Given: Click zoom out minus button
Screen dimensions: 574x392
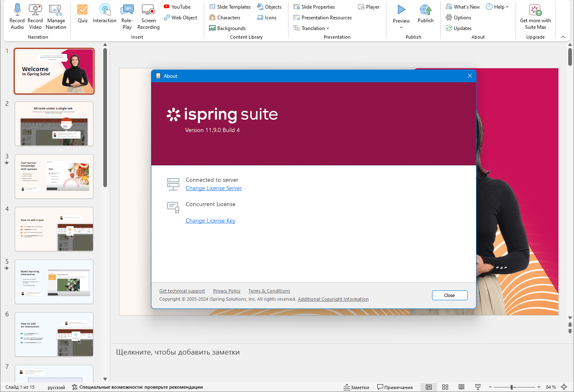Looking at the screenshot, I should (x=490, y=387).
